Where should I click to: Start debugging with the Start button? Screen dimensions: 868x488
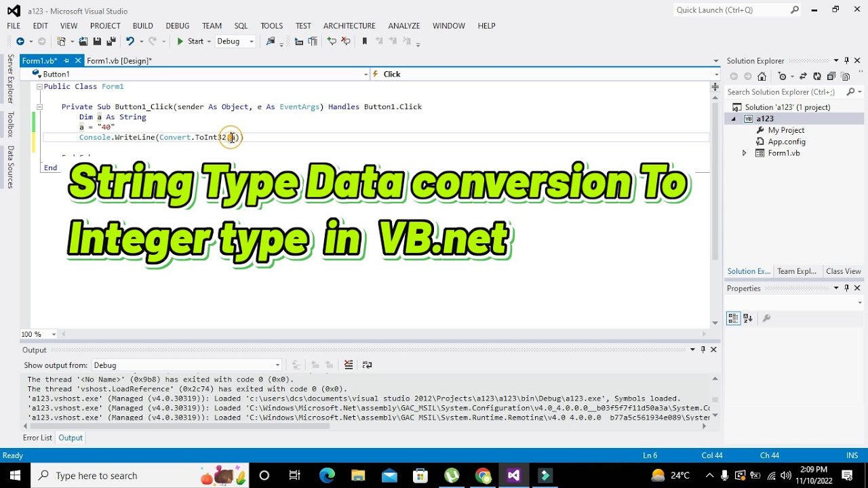pos(190,41)
